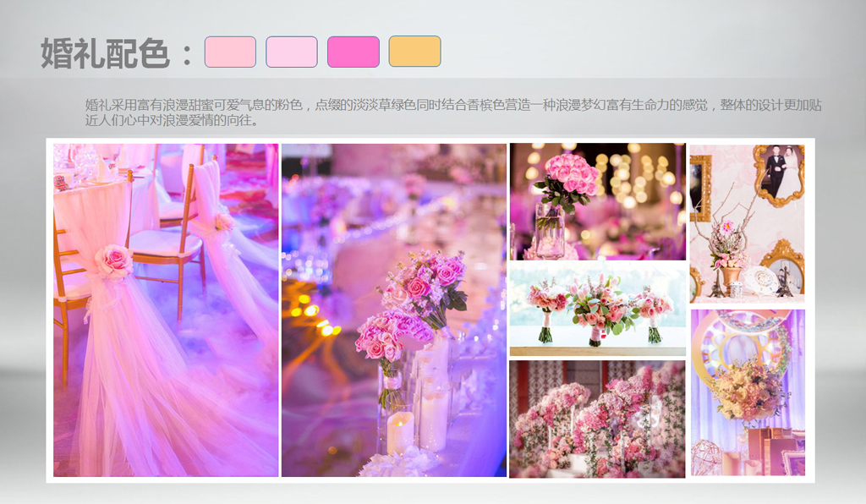Pick the hot pink color swatch

click(354, 52)
